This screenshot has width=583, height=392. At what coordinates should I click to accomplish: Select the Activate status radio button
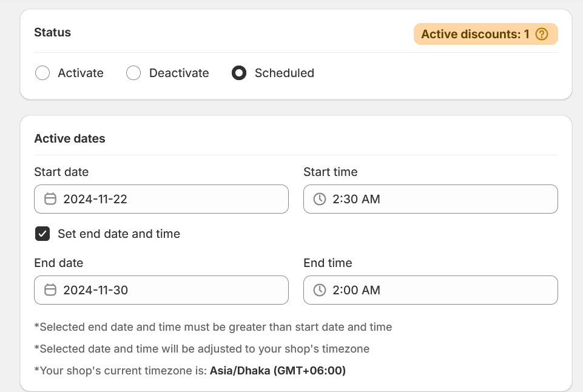click(x=42, y=73)
